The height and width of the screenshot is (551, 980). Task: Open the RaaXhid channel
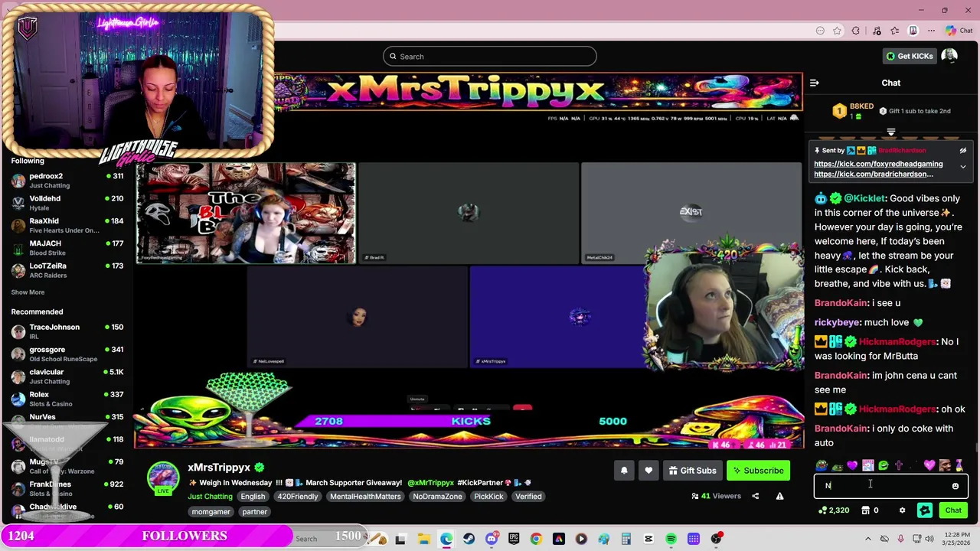click(67, 225)
